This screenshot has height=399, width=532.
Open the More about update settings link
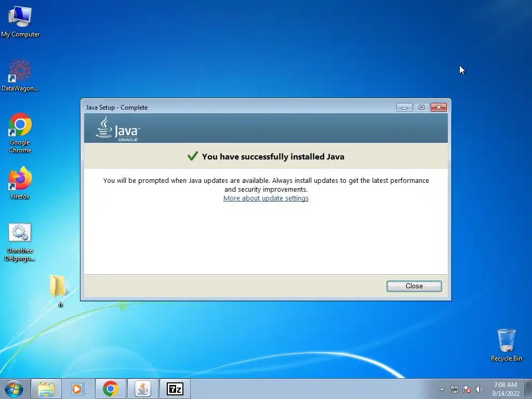point(265,198)
